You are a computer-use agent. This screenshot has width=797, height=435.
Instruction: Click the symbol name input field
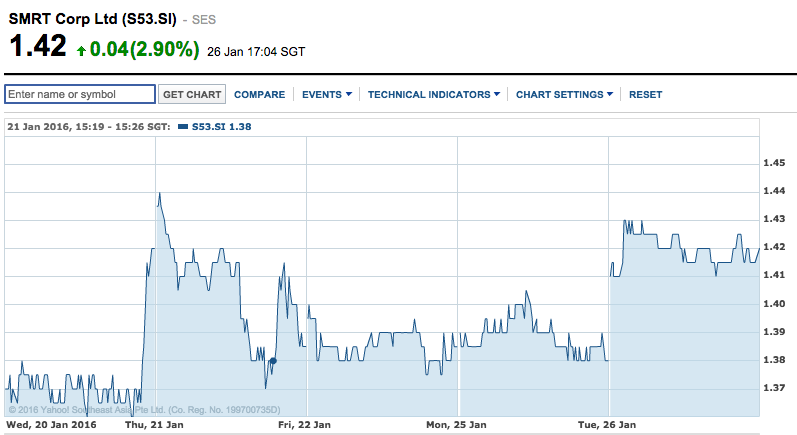click(x=80, y=94)
